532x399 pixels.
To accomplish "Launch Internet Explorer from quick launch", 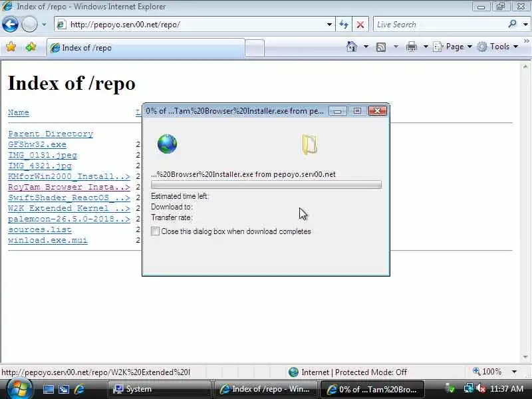I will [79, 389].
